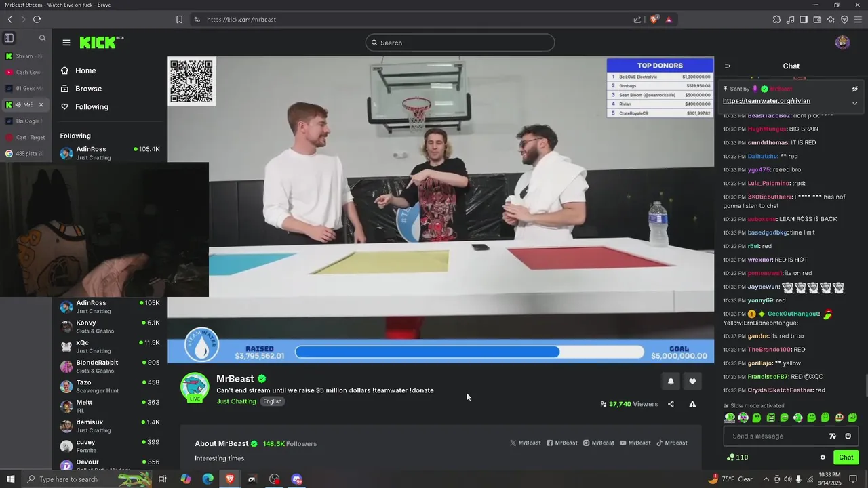Open Meltt IRL channel
Screen dimensions: 868x488
(110, 406)
